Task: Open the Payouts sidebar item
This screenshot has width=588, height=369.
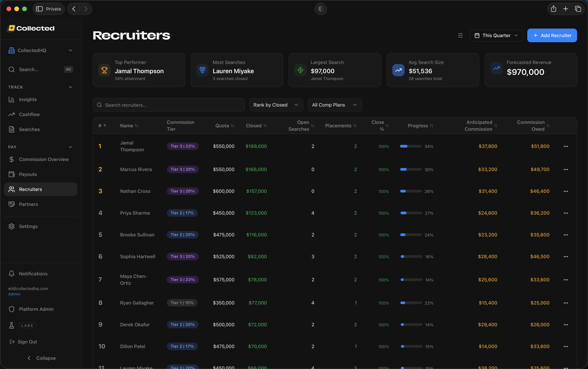Action: [28, 174]
